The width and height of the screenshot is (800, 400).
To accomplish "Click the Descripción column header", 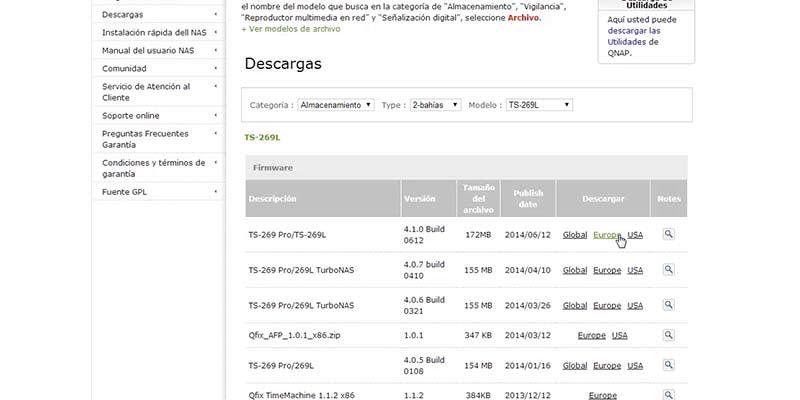I will point(323,198).
